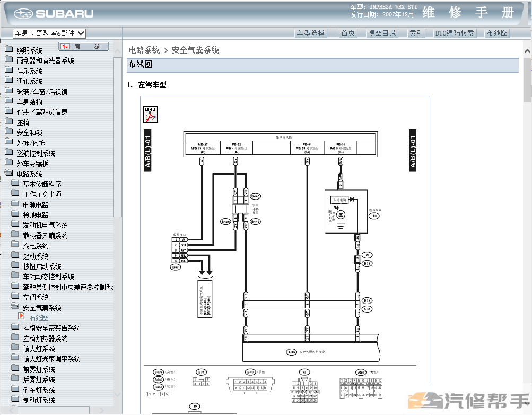Expand 倒车灯系统 tree entry
The width and height of the screenshot is (532, 415).
[x=39, y=390]
